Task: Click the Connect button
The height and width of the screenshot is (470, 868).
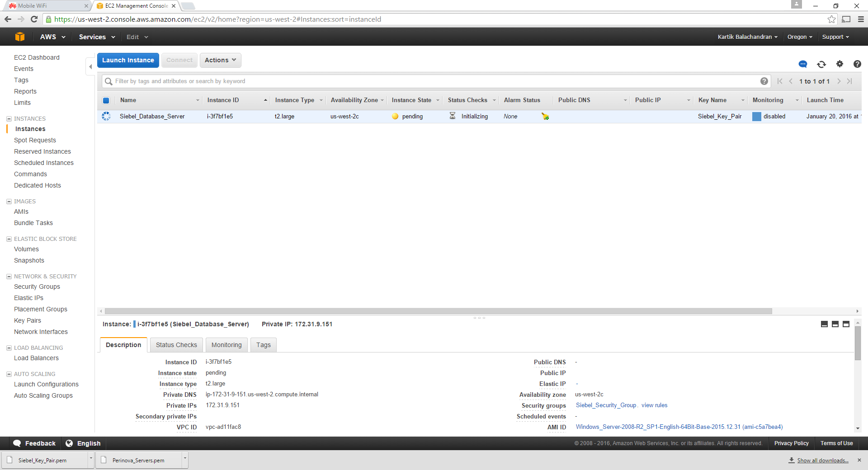Action: click(x=179, y=60)
